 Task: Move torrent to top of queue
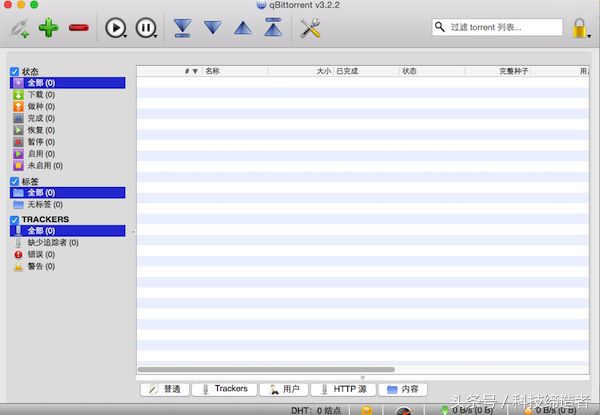tap(273, 28)
